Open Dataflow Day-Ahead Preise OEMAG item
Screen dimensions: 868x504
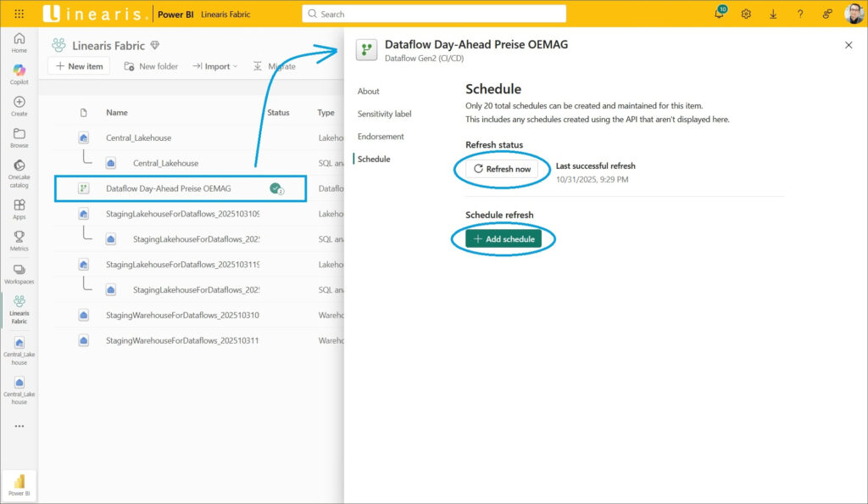168,188
